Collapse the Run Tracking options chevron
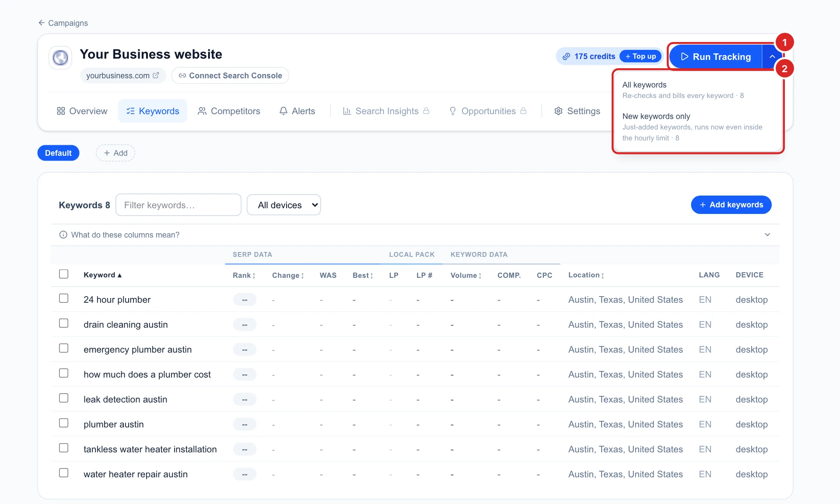Image resolution: width=840 pixels, height=504 pixels. (x=772, y=56)
